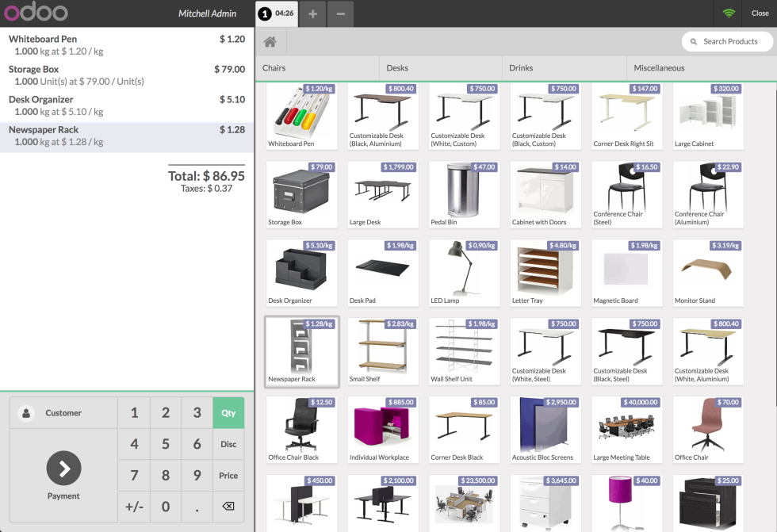Remove current order with the minus tab
The height and width of the screenshot is (532, 777).
[340, 13]
